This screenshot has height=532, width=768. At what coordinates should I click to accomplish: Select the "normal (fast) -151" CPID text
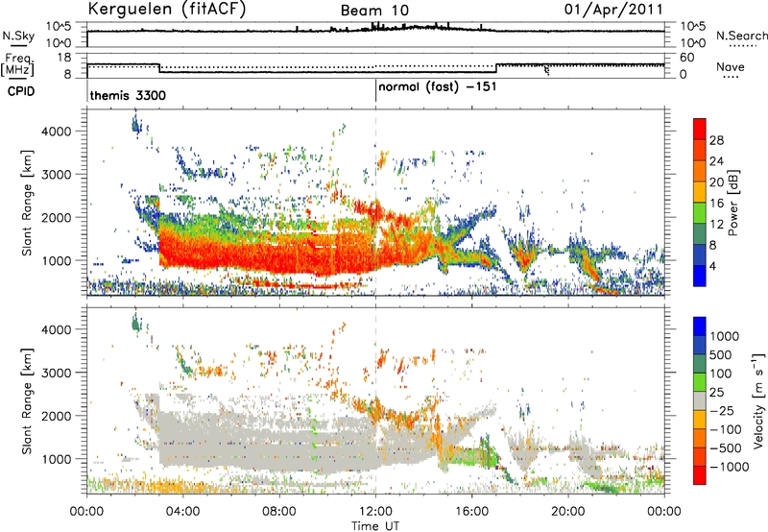tap(438, 87)
